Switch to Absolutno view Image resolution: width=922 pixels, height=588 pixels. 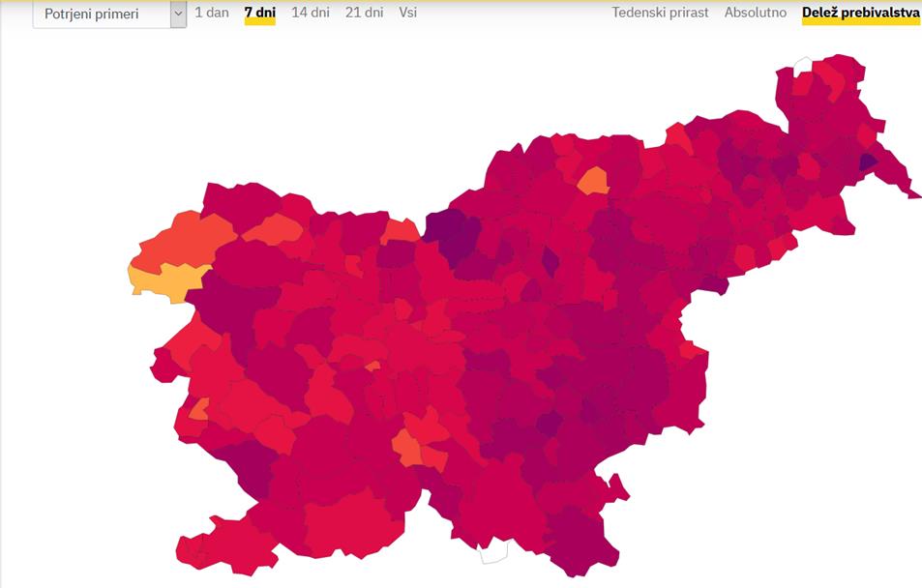click(755, 13)
